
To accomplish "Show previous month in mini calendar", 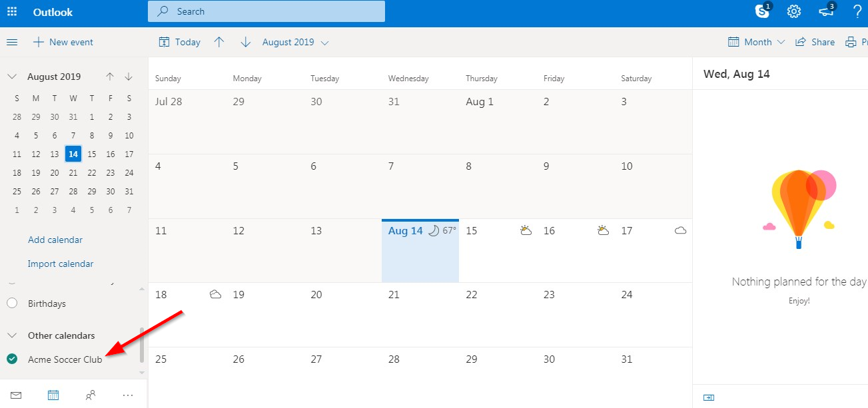I will point(110,77).
